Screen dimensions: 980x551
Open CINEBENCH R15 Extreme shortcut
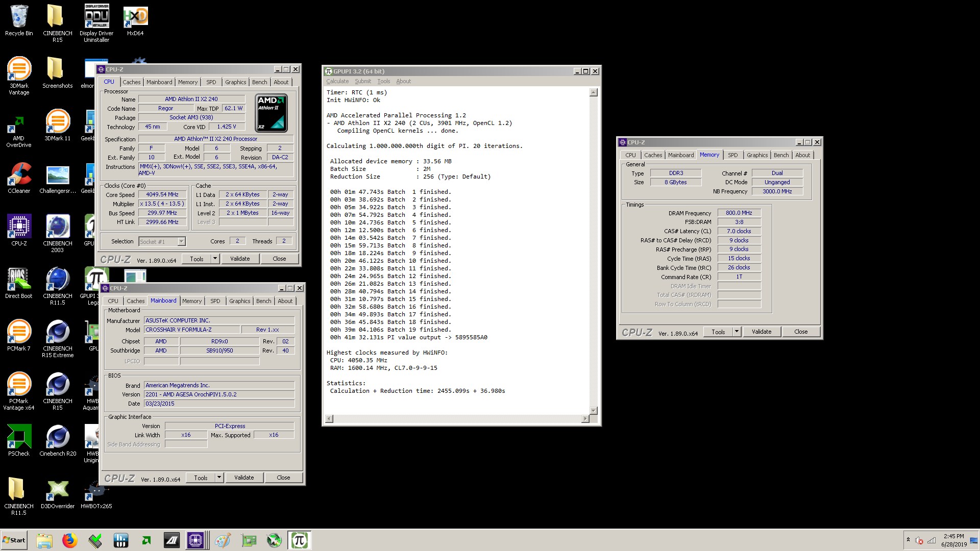coord(57,339)
